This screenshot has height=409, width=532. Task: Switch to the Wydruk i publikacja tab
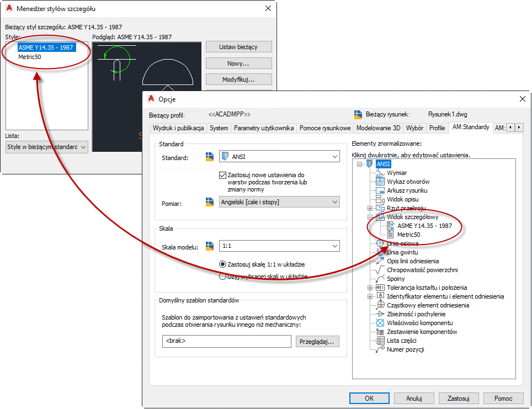coord(178,128)
